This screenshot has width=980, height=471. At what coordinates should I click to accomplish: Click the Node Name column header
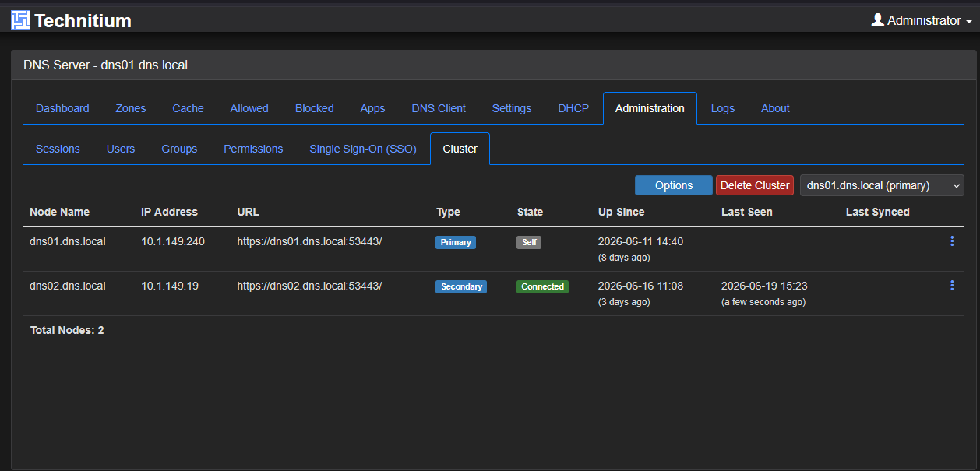tap(59, 212)
